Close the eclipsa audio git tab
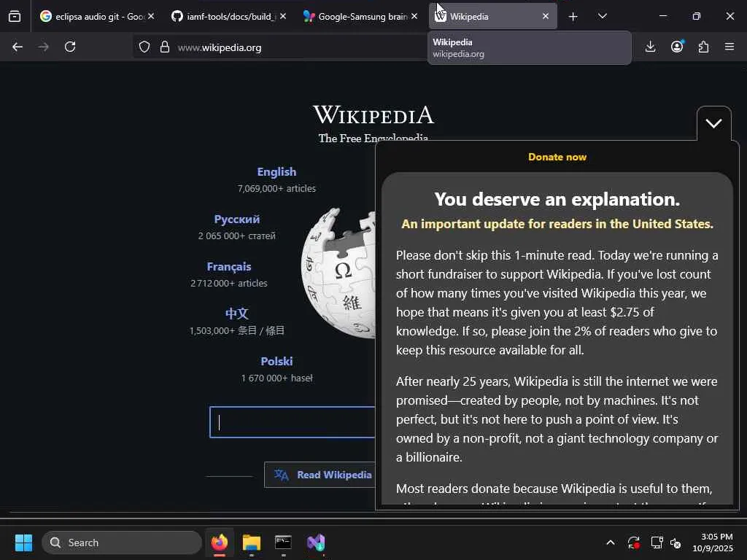This screenshot has width=747, height=560. coord(151,16)
